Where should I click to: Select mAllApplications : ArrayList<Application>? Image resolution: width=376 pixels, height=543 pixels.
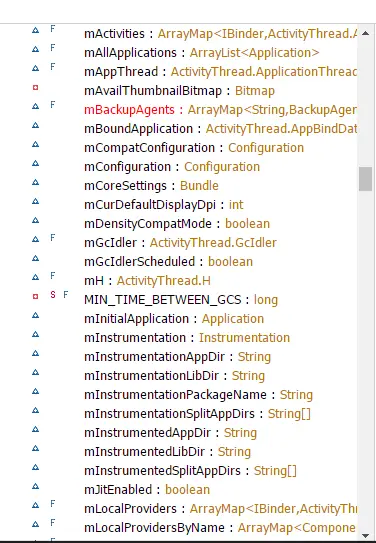pos(202,53)
